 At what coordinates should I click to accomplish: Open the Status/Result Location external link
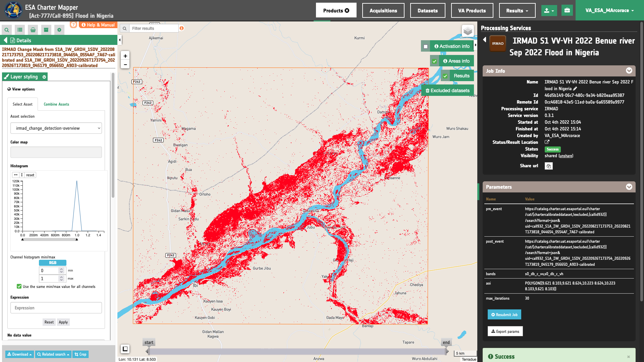tap(547, 142)
